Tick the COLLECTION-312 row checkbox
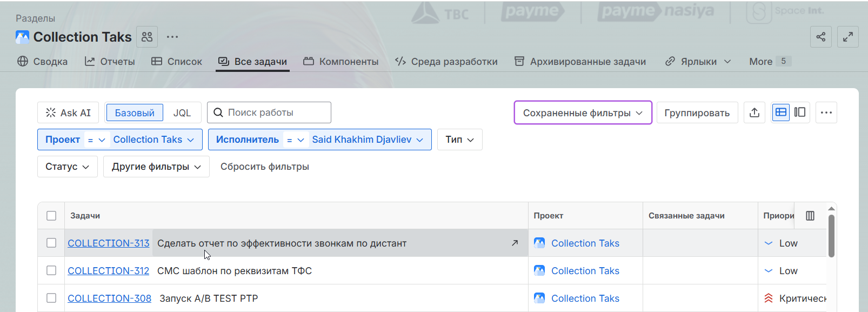868x312 pixels. 51,271
